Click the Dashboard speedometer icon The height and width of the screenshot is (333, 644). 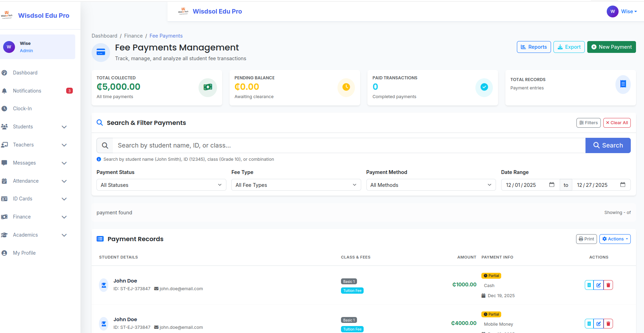(5, 72)
